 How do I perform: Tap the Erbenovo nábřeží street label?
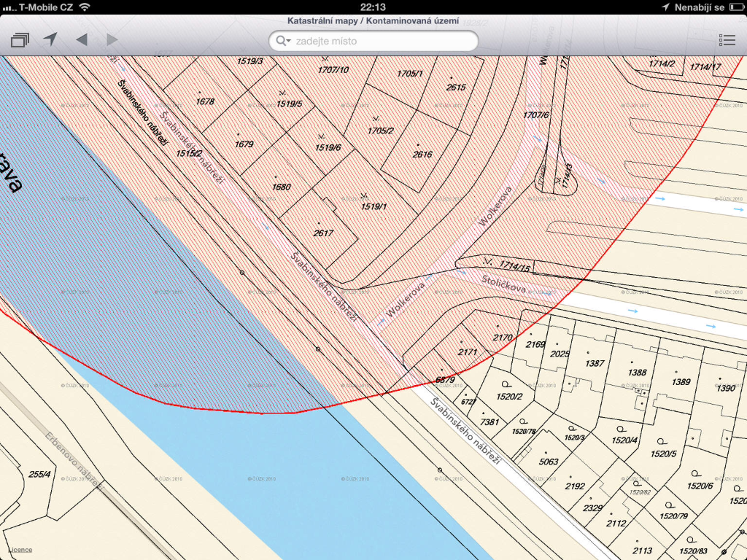[74, 461]
